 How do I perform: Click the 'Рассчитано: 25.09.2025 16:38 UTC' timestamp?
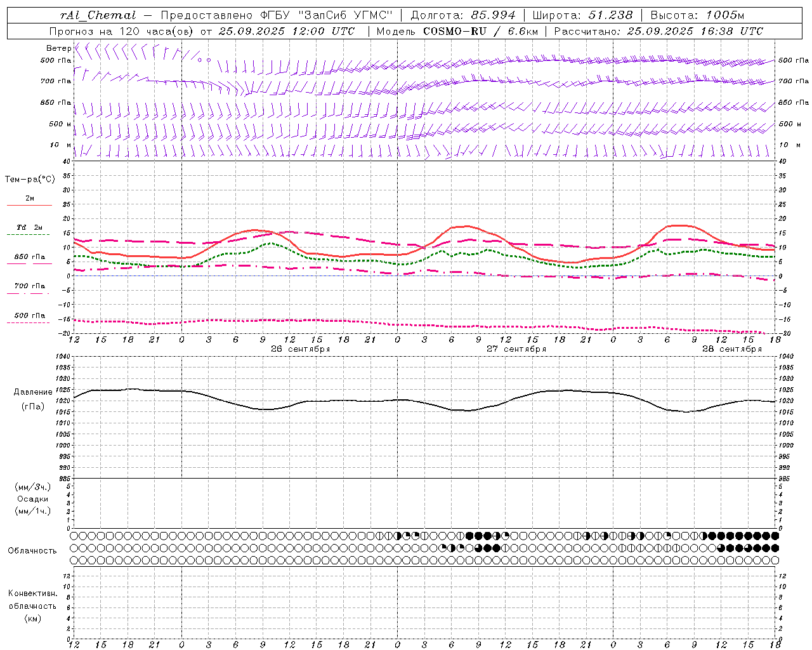click(x=658, y=31)
